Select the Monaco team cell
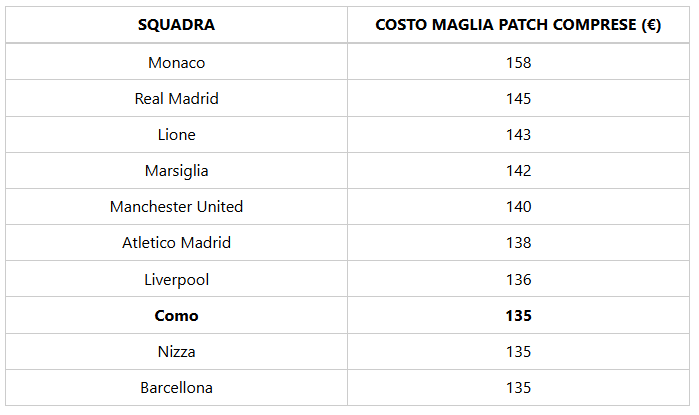The height and width of the screenshot is (415, 699). pyautogui.click(x=176, y=62)
